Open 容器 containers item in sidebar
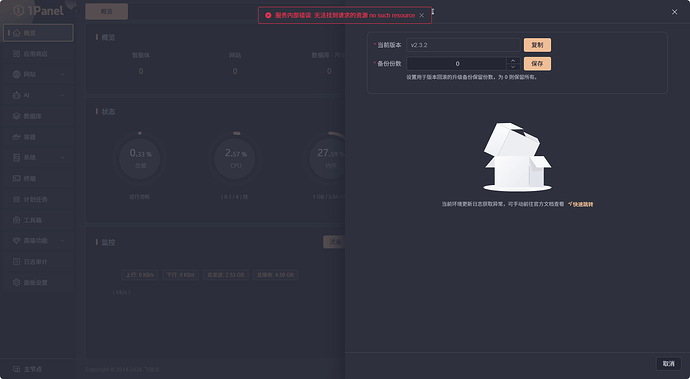The height and width of the screenshot is (379, 690). pos(38,137)
